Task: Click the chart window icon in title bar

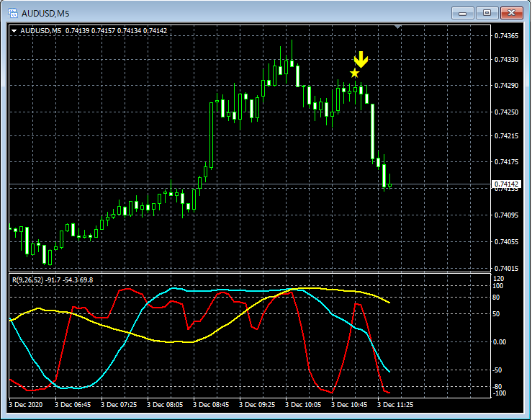Action: [x=12, y=12]
